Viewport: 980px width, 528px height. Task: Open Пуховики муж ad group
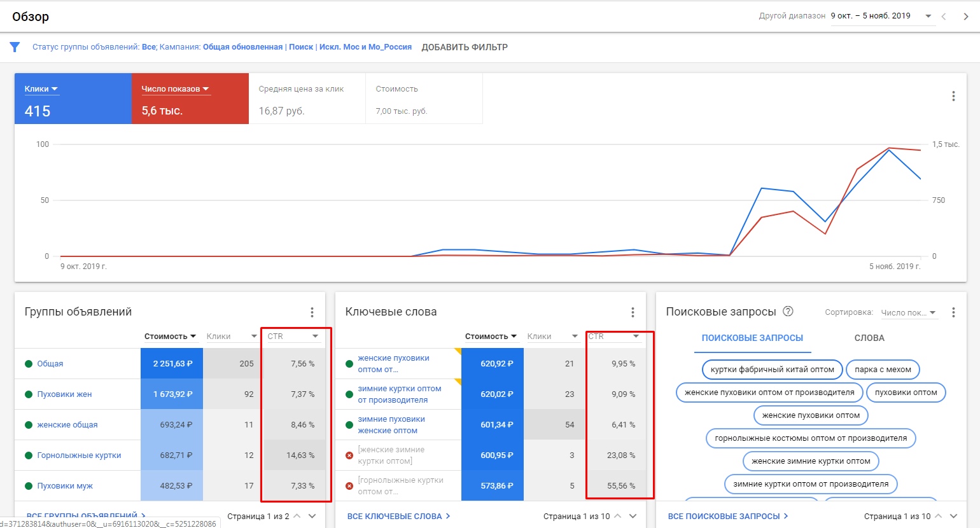point(65,486)
